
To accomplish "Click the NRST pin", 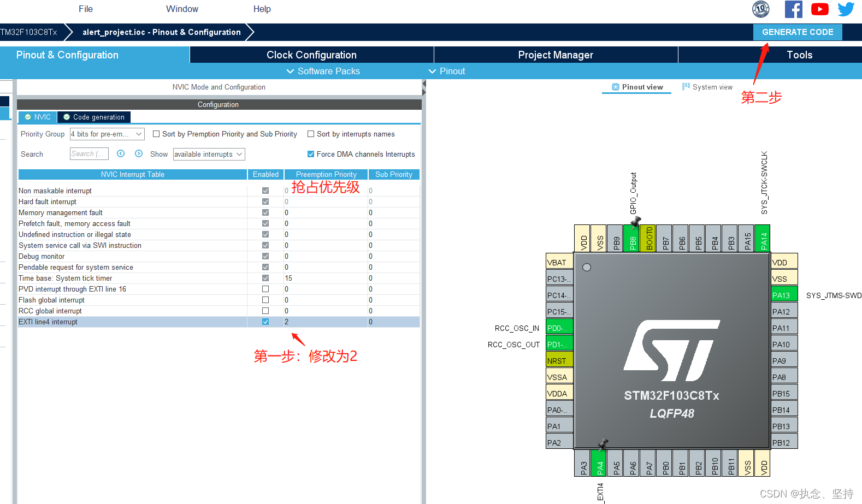I will pos(559,360).
